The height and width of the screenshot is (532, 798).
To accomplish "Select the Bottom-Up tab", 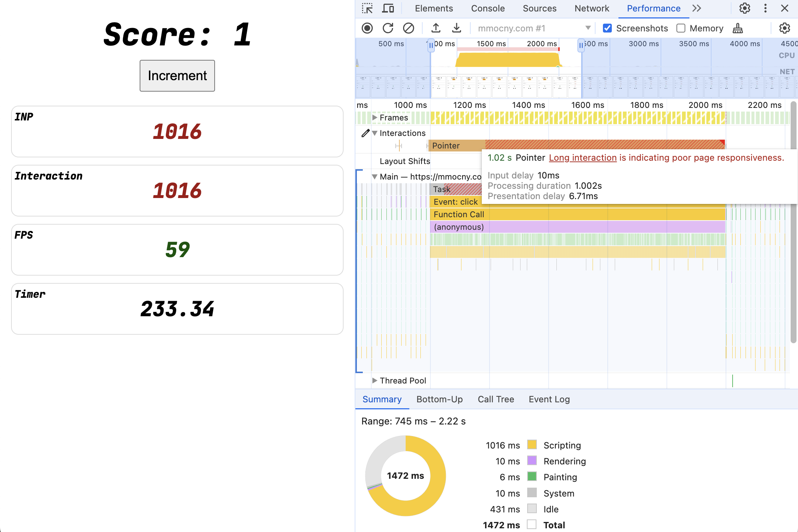I will coord(439,398).
